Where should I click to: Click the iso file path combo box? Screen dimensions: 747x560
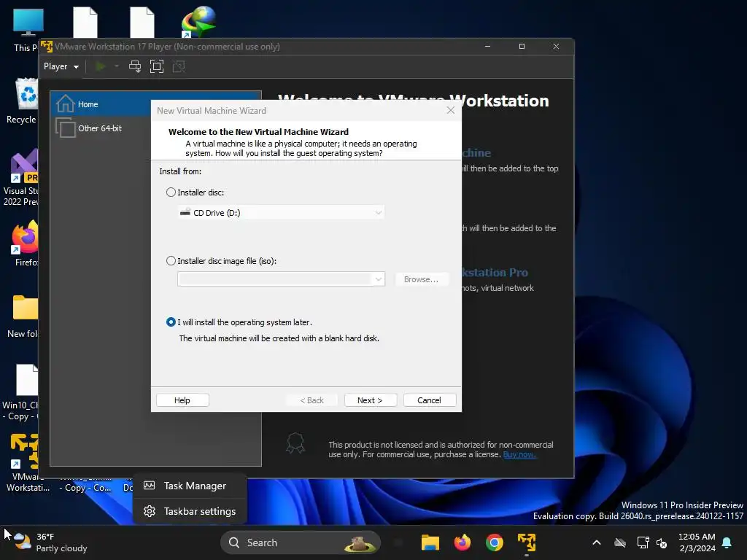pyautogui.click(x=281, y=279)
